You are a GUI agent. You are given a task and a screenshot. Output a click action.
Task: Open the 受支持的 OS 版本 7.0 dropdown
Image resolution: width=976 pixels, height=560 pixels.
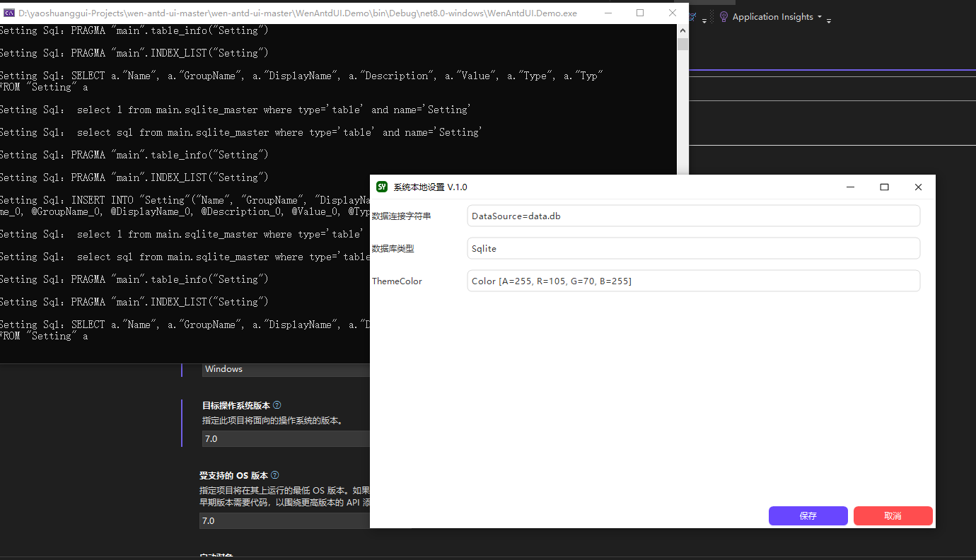(284, 520)
